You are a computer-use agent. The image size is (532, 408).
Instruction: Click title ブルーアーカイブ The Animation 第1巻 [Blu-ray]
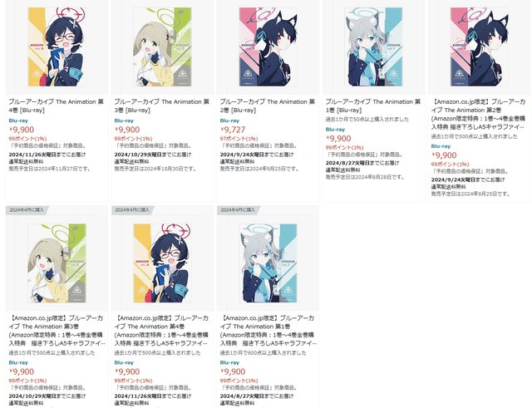click(x=373, y=106)
